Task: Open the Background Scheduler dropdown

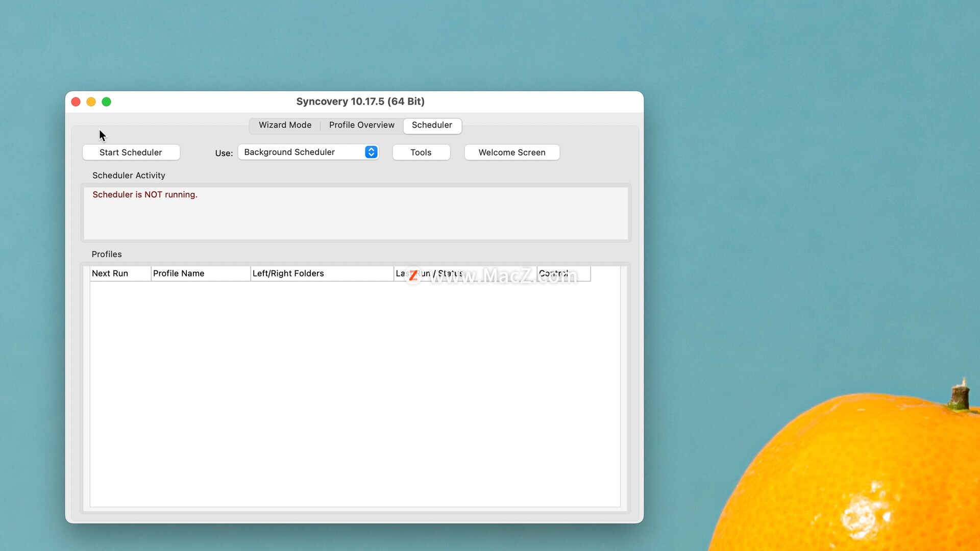Action: click(x=308, y=152)
